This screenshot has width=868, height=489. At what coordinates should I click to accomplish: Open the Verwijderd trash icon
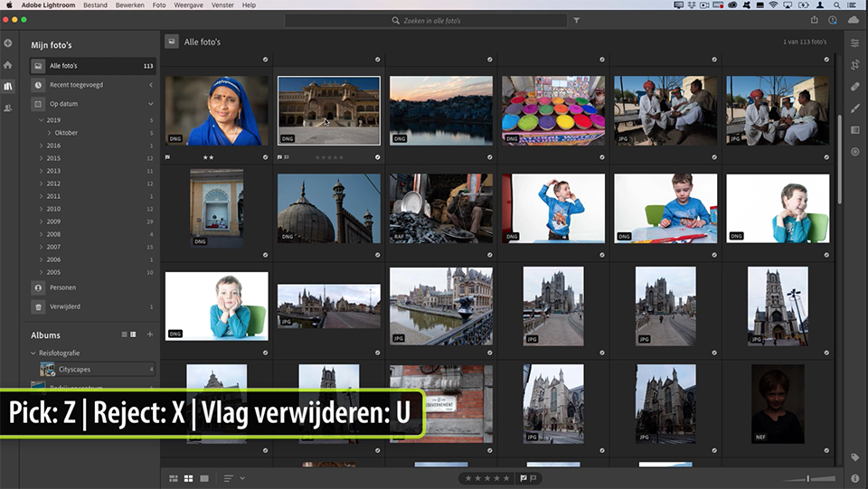(38, 306)
